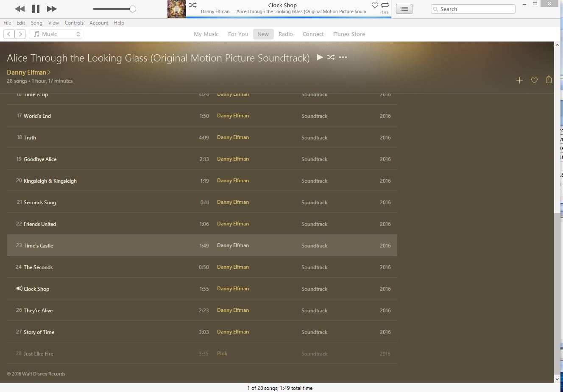Open the Account menu
The image size is (563, 392).
tap(99, 23)
